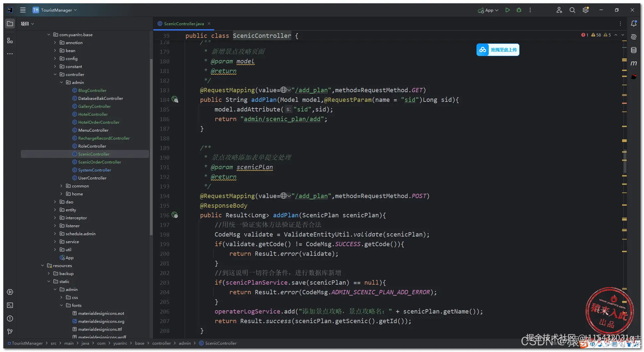Click the gutter web icon on line 184
This screenshot has height=352, width=644.
tap(175, 100)
